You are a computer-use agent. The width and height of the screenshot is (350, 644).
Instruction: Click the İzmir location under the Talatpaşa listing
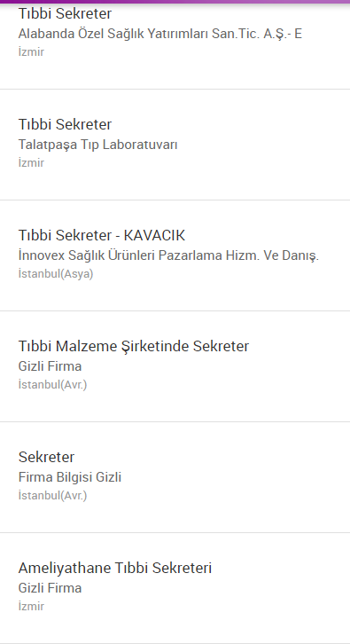pos(31,162)
